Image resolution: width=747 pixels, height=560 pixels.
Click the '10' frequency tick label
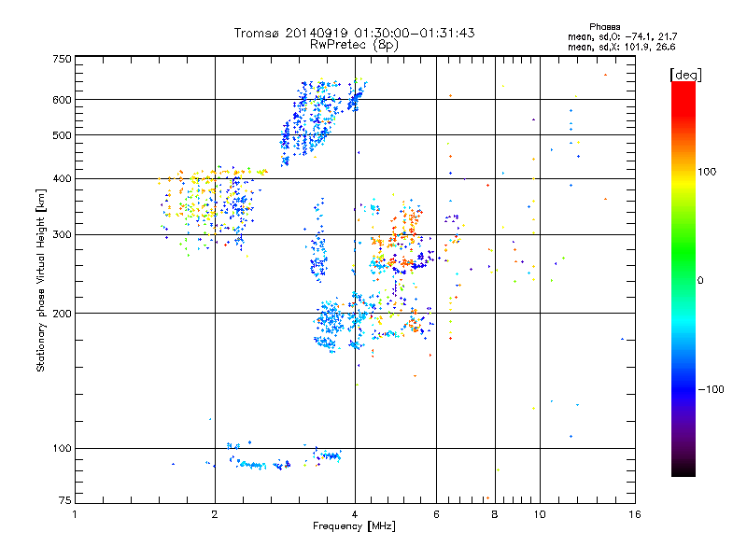pos(540,514)
